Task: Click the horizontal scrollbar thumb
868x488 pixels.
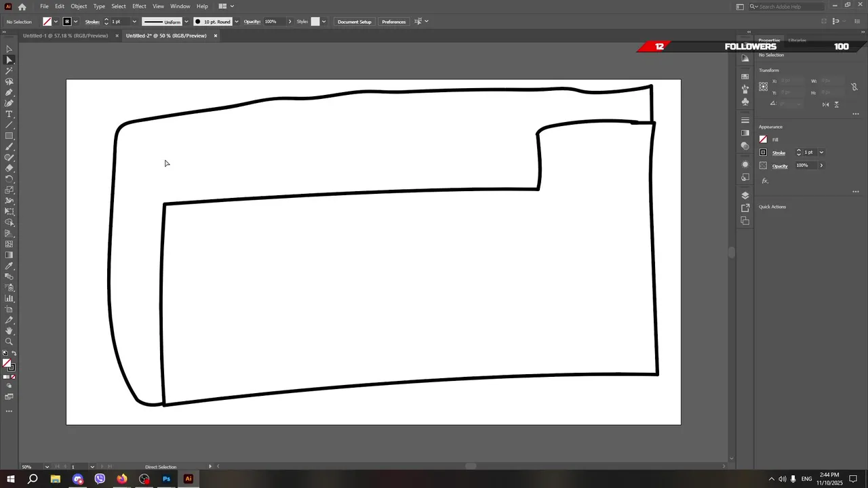Action: pos(471,466)
